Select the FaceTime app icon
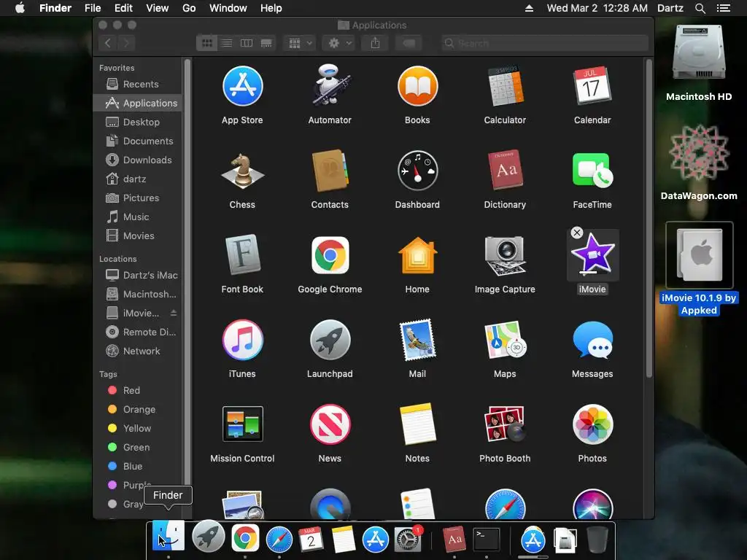Viewport: 747px width, 560px height. tap(592, 171)
